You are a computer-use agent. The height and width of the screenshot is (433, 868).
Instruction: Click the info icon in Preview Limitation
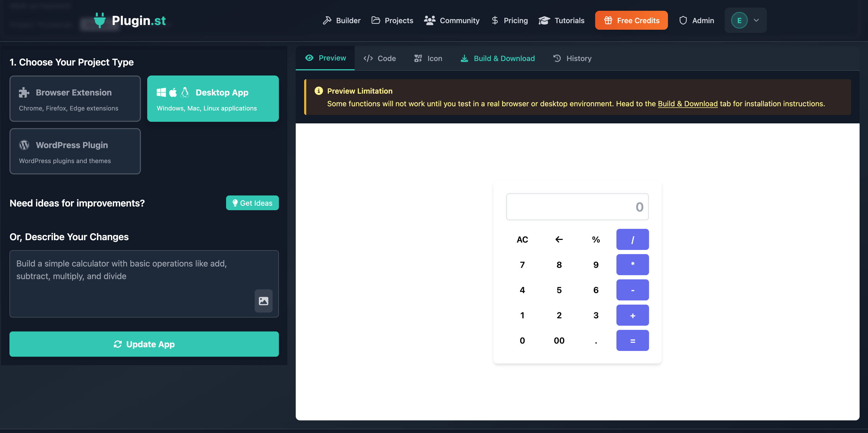click(x=318, y=91)
